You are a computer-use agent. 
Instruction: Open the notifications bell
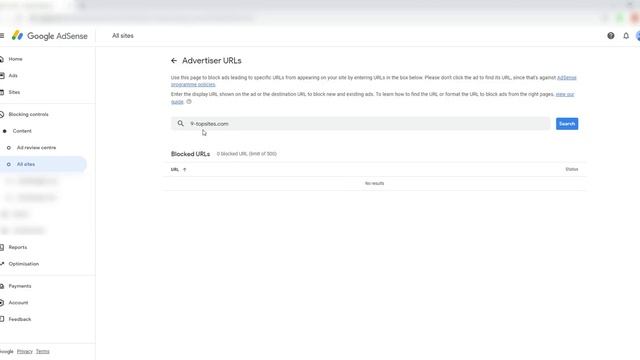pos(626,36)
